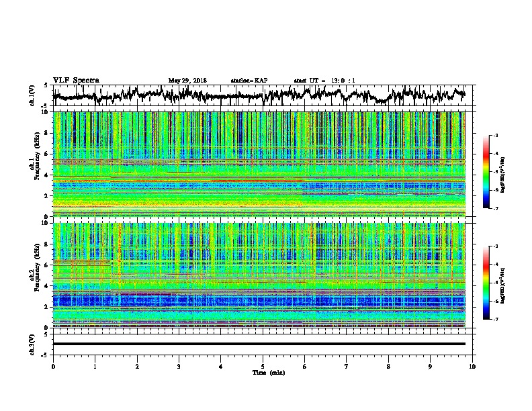The width and height of the screenshot is (532, 411).
Task: Click the log(PSD) label beside ch.1 color bar
Action: pos(503,175)
